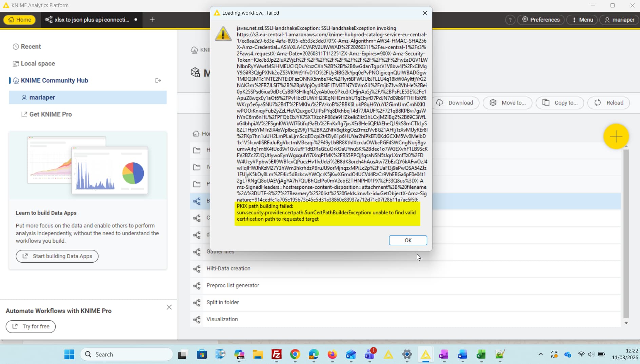
Task: Open the mariaper user account menu
Action: point(619,20)
